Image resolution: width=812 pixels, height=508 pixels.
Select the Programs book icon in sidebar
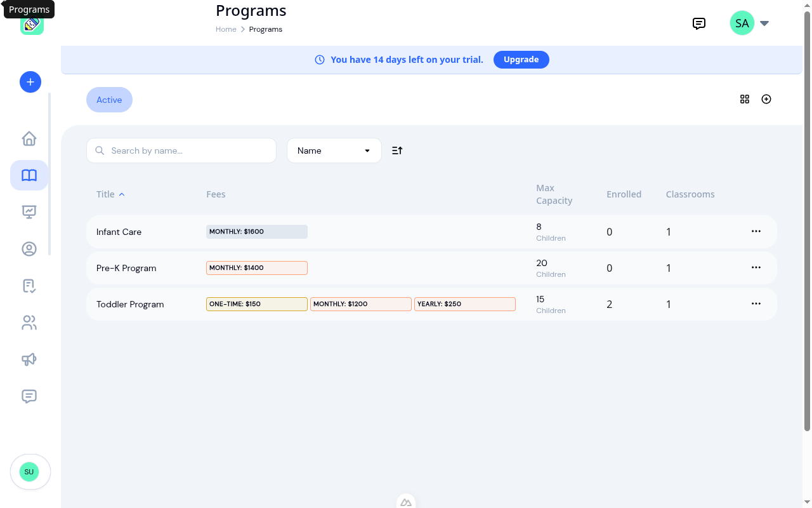pos(29,175)
